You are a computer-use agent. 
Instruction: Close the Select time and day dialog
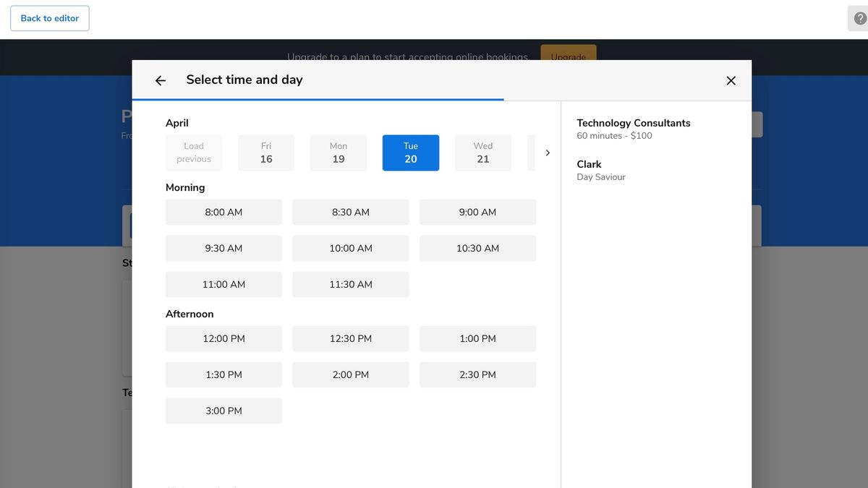click(x=731, y=80)
